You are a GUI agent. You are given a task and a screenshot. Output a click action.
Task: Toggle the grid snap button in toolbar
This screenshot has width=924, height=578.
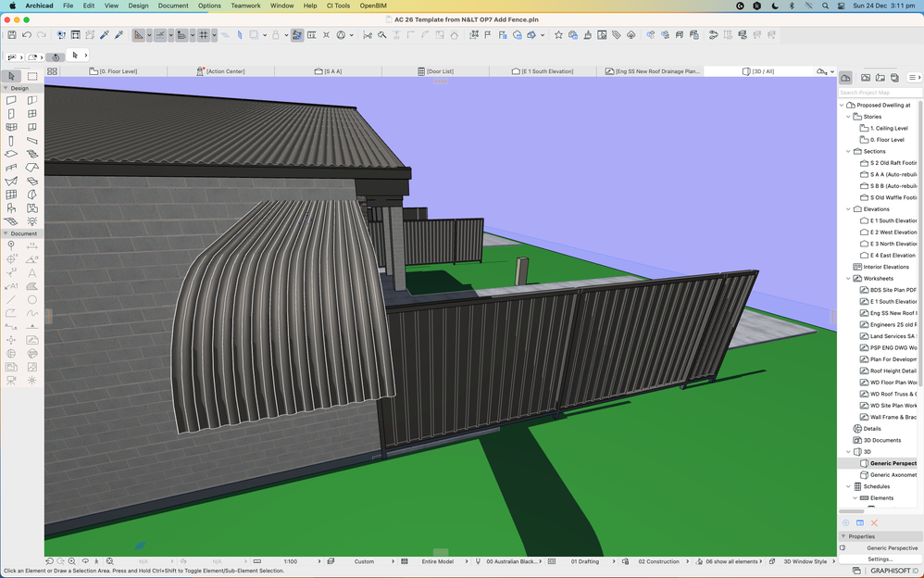click(202, 35)
